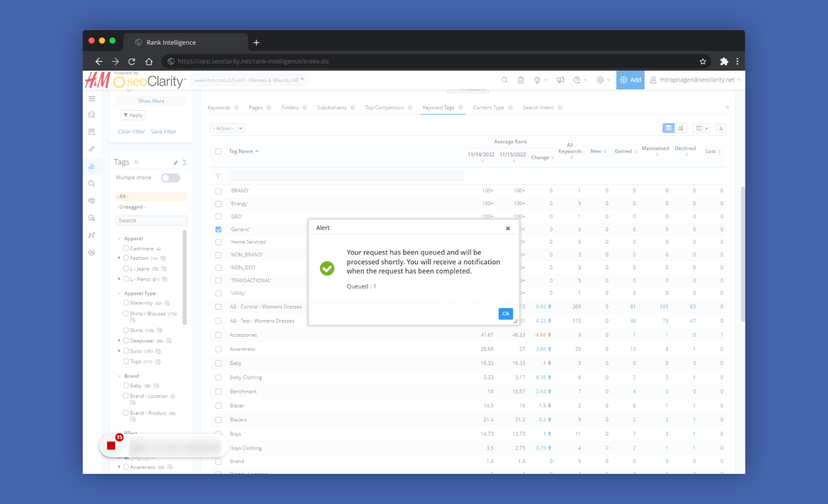Switch to the Content Type tab
The width and height of the screenshot is (828, 504).
[489, 108]
